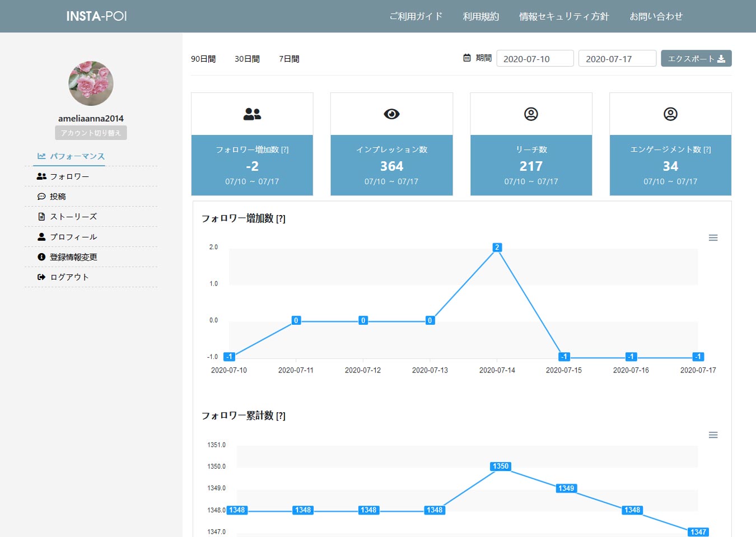Click the account switch button under username
The width and height of the screenshot is (756, 537).
coord(91,133)
